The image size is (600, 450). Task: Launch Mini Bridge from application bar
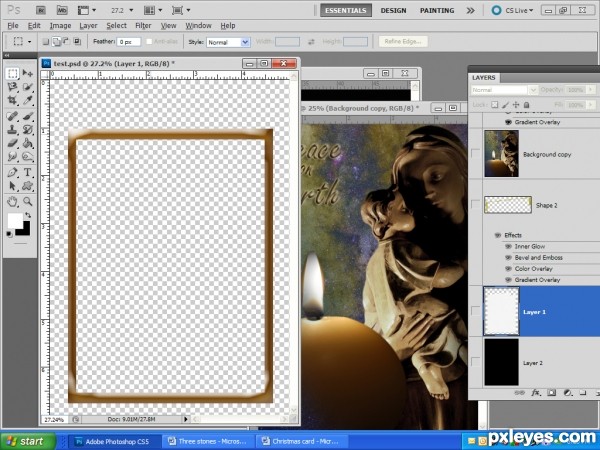tap(62, 10)
